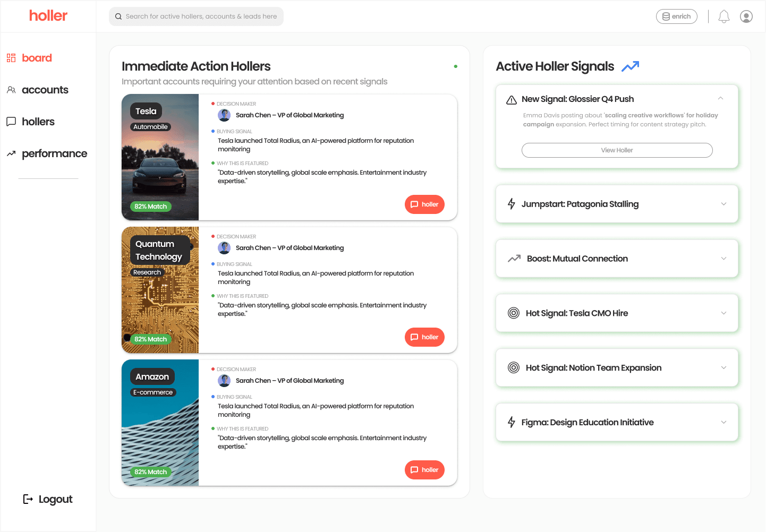Expand Boost: Mutual Connection chevron
Image resolution: width=766 pixels, height=532 pixels.
[724, 259]
